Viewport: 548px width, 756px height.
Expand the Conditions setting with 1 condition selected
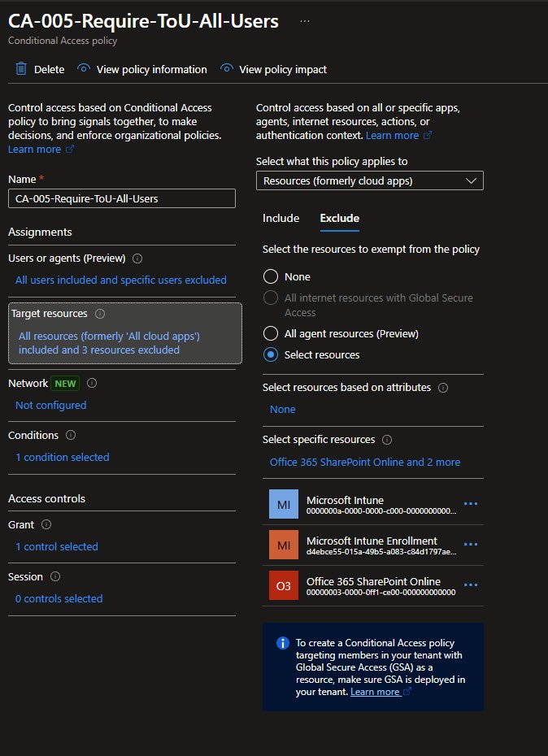point(62,457)
